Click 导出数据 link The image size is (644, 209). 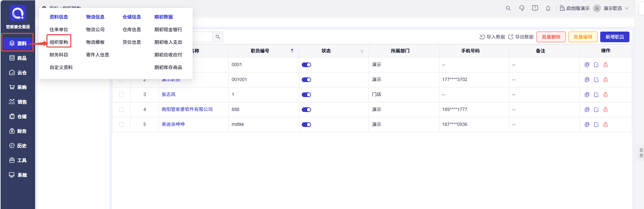click(521, 37)
